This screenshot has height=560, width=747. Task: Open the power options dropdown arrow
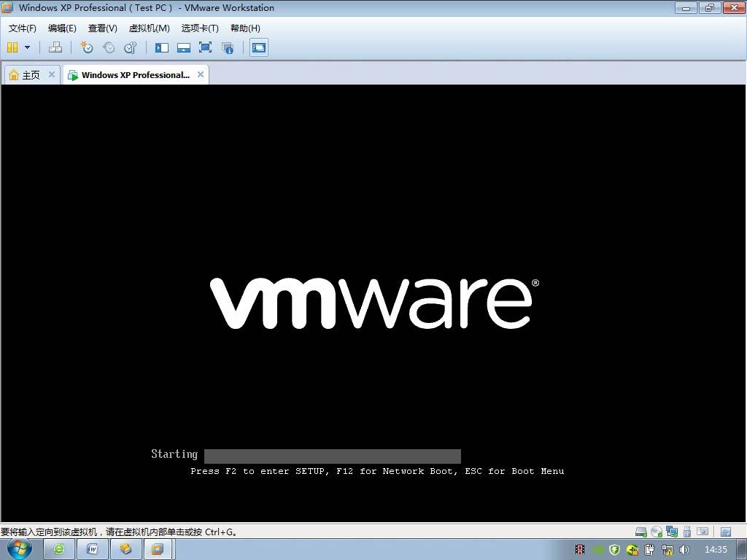point(27,47)
